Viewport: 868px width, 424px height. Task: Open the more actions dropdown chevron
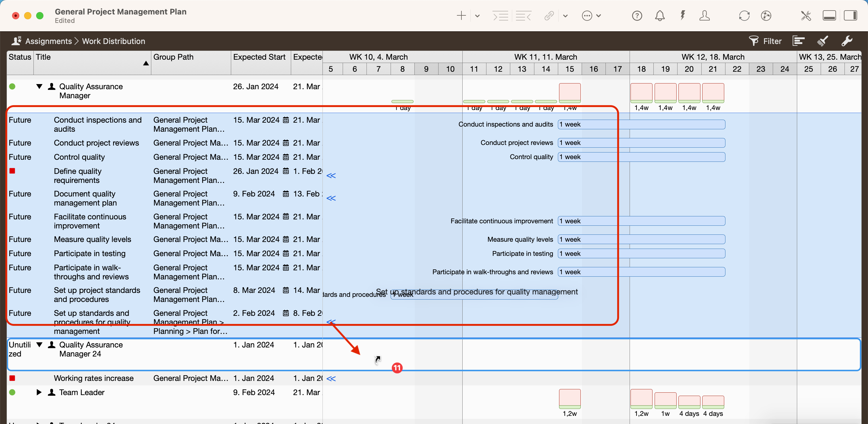tap(599, 16)
